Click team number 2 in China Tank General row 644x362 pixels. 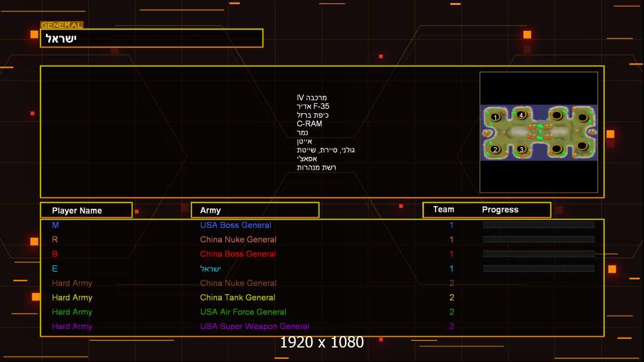coord(451,297)
